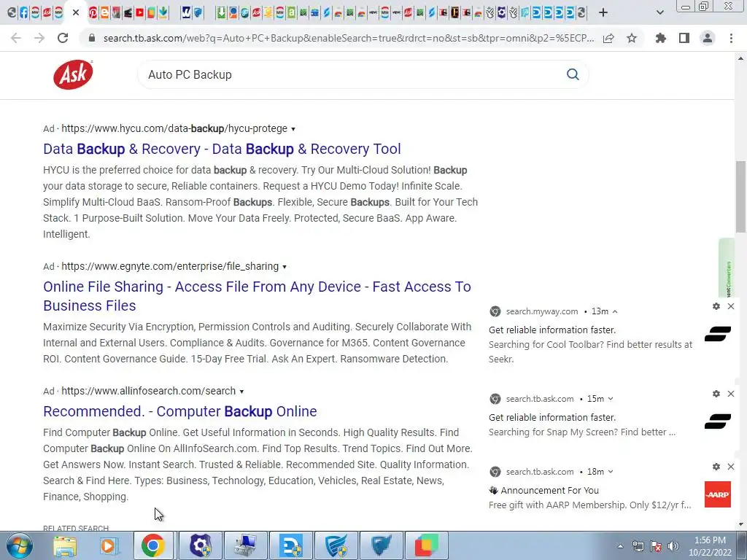747x560 pixels.
Task: Click the scrollbar down arrow
Action: point(740,524)
